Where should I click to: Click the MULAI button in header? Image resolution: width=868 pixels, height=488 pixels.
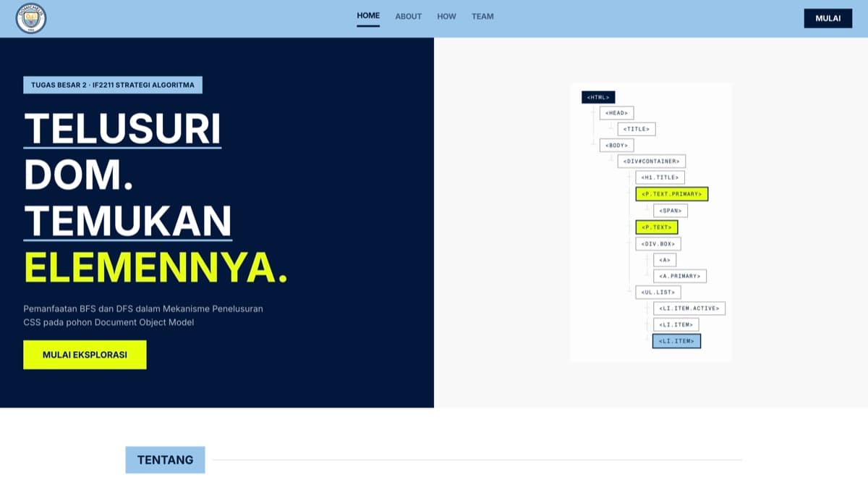(x=827, y=19)
